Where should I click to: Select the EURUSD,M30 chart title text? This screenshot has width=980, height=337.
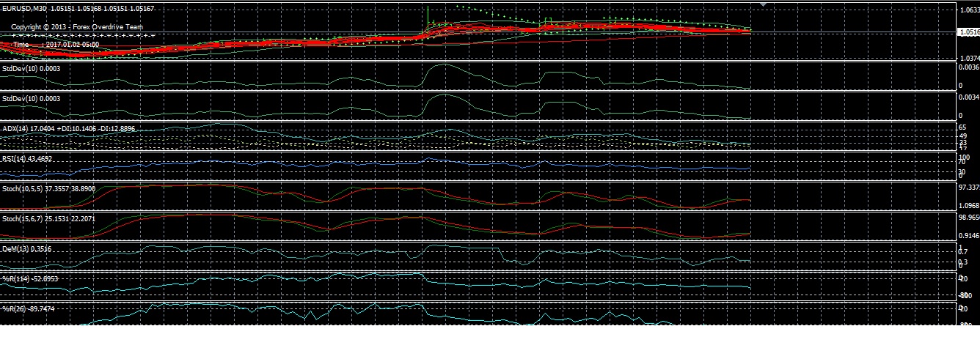point(24,8)
